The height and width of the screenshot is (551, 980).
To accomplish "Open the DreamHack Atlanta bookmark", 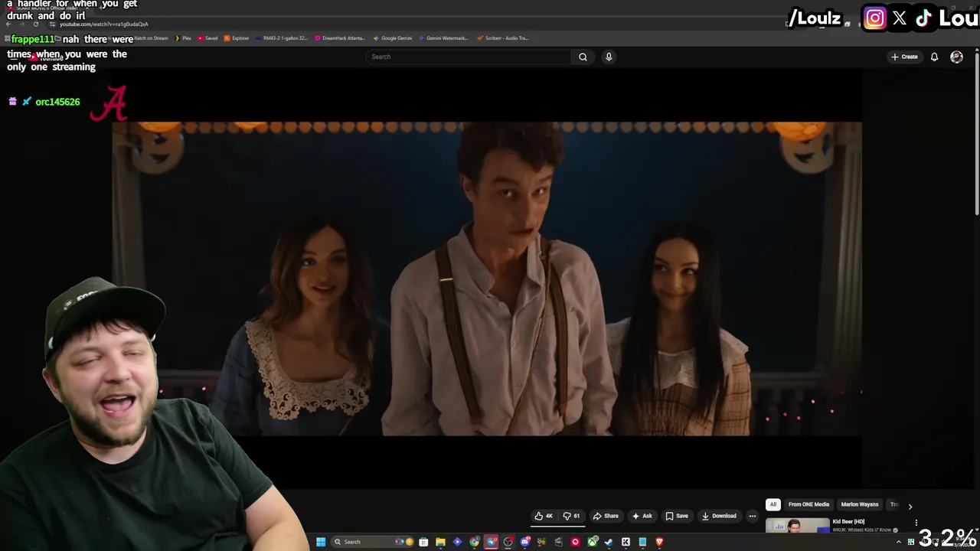I will point(340,37).
